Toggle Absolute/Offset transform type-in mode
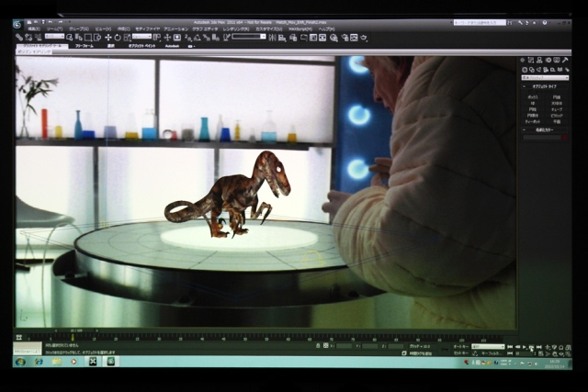588x392 pixels. [326, 345]
